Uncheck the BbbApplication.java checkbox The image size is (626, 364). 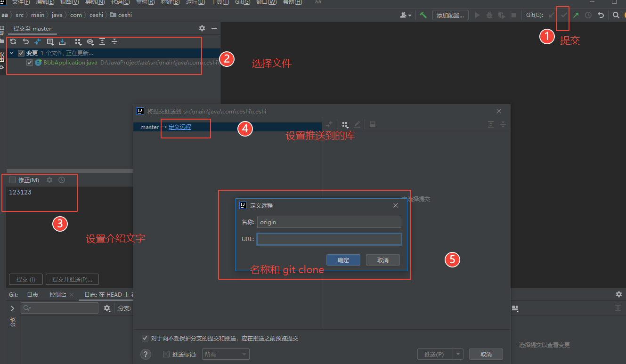pyautogui.click(x=30, y=63)
